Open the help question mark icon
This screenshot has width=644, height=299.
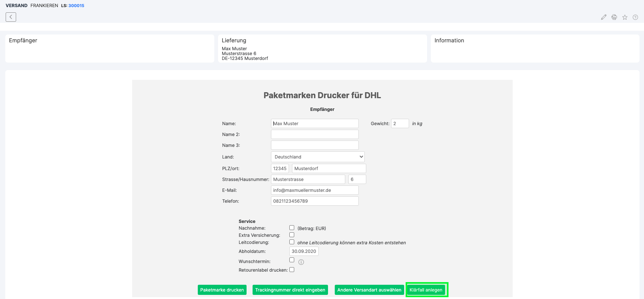coord(635,17)
